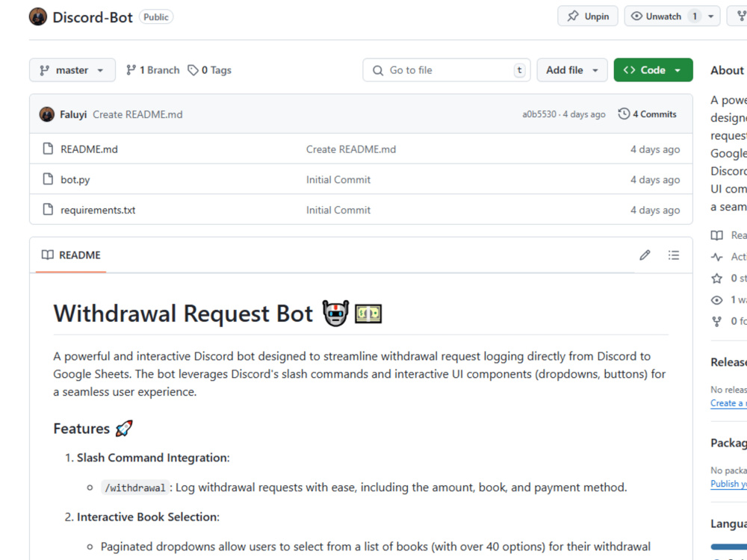Viewport: 747px width, 560px height.
Task: Click the Publish your first package link
Action: 728,484
